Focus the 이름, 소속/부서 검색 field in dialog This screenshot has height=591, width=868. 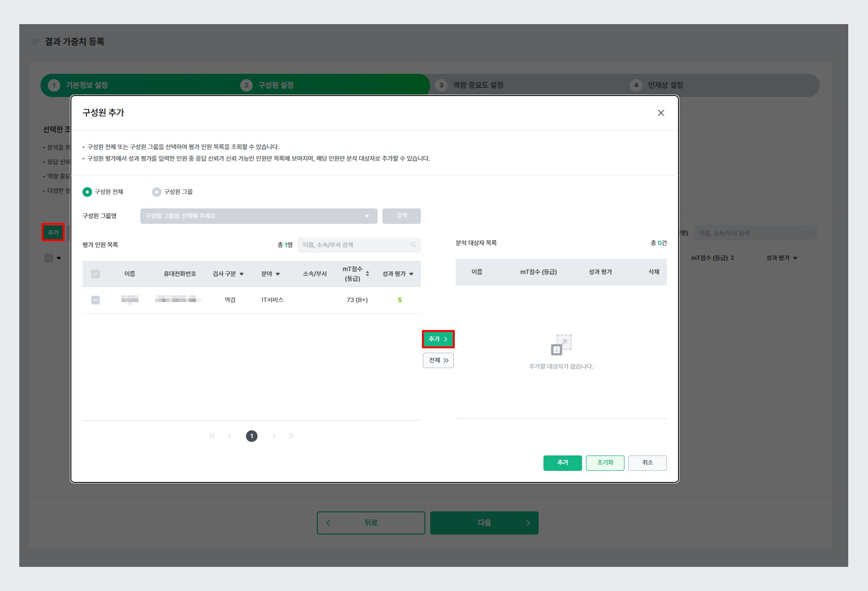(359, 245)
